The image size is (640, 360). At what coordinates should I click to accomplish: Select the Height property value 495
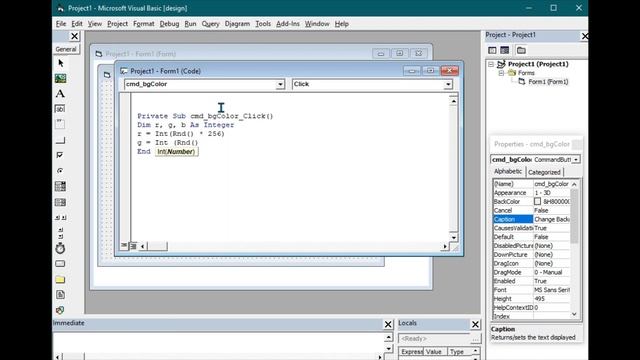click(551, 299)
